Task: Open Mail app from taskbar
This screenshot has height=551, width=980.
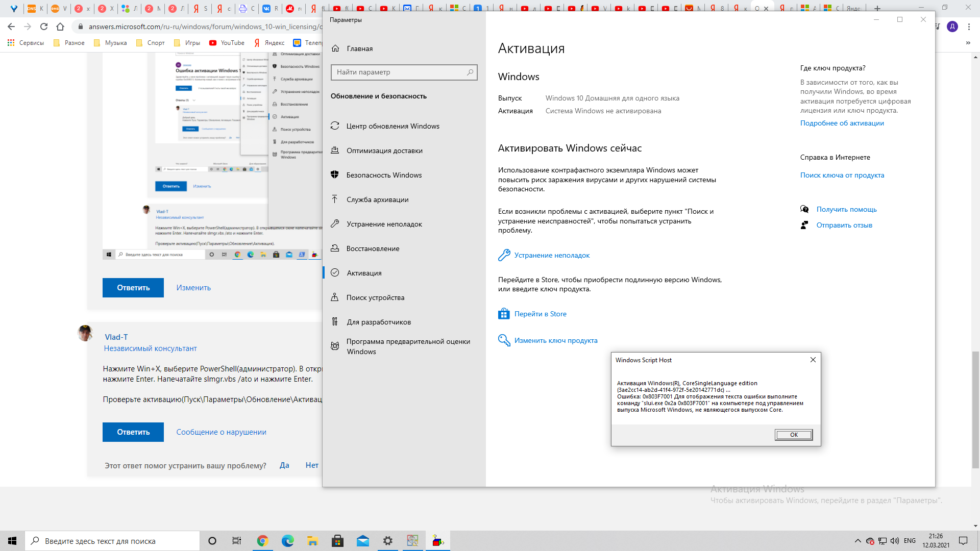Action: (x=362, y=541)
